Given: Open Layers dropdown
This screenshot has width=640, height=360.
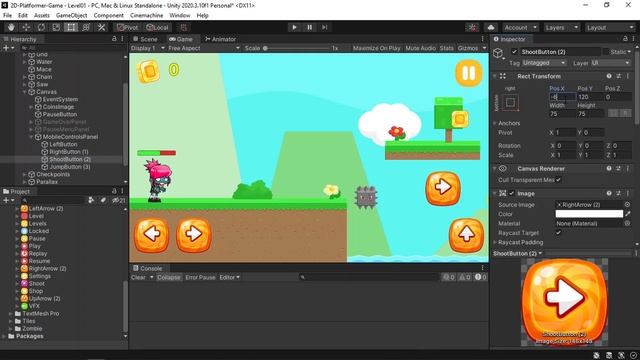Looking at the screenshot, I should (x=562, y=27).
